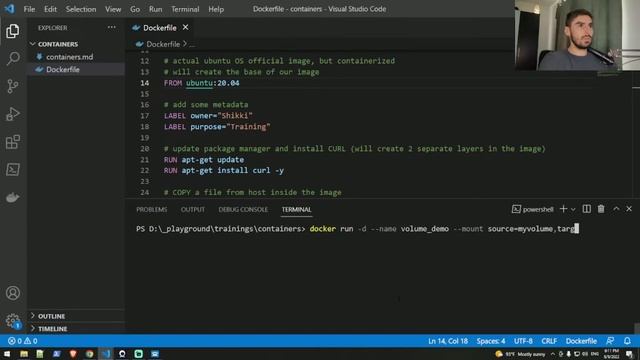Open the Help menu

(216, 9)
